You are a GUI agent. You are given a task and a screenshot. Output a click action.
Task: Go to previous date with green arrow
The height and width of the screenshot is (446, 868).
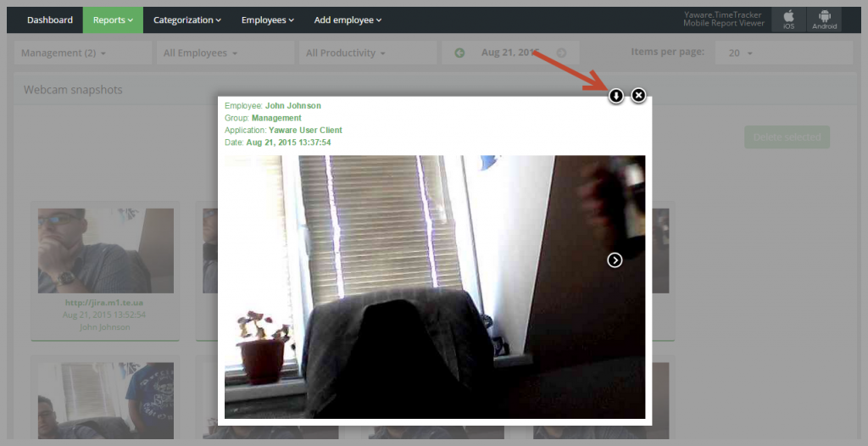click(x=459, y=53)
